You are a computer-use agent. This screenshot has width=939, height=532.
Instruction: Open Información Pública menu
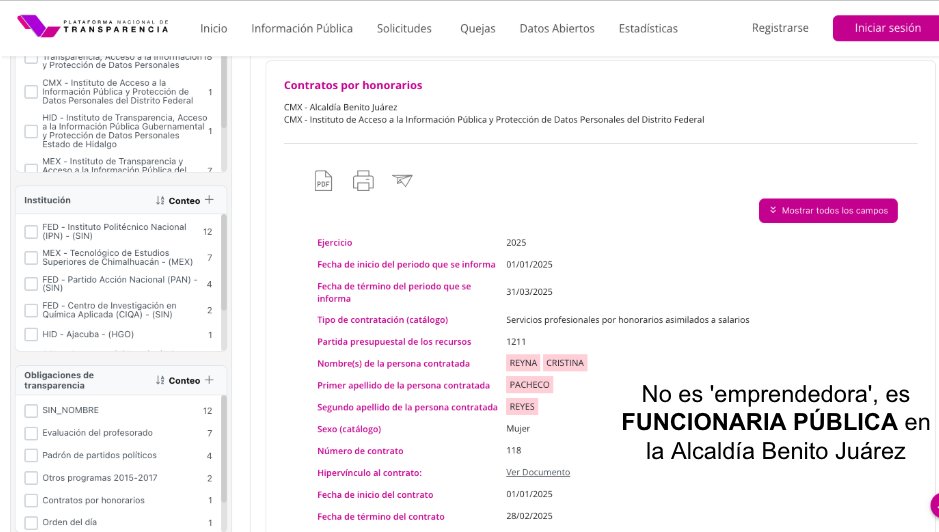click(302, 28)
